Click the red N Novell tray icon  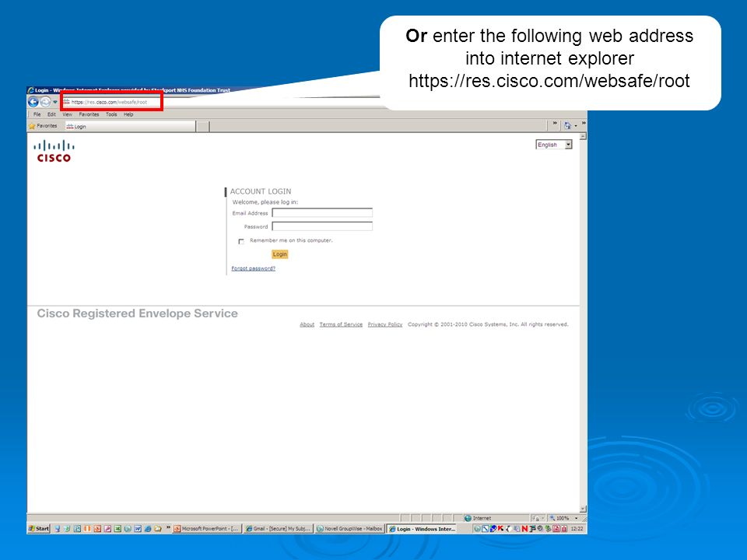(524, 529)
